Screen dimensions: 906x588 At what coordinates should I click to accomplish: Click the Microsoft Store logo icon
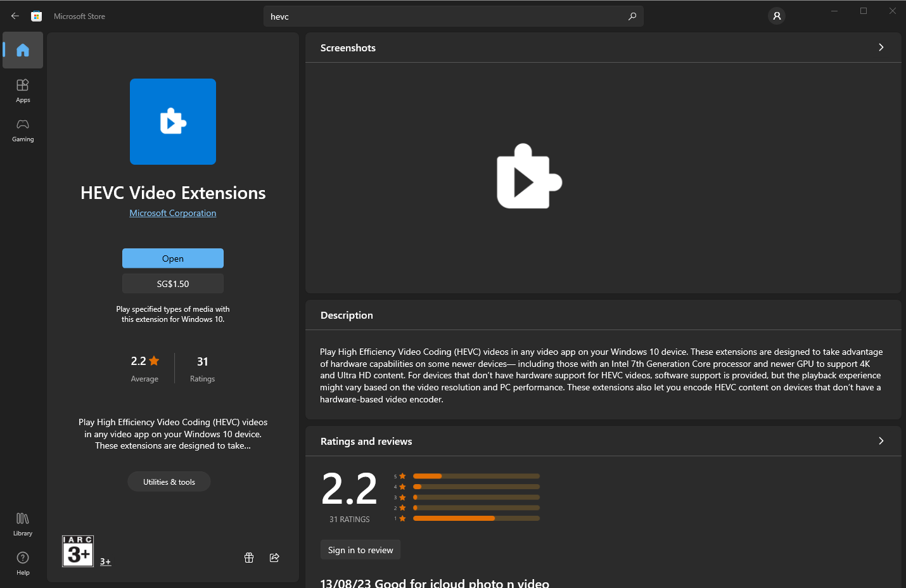[x=37, y=16]
